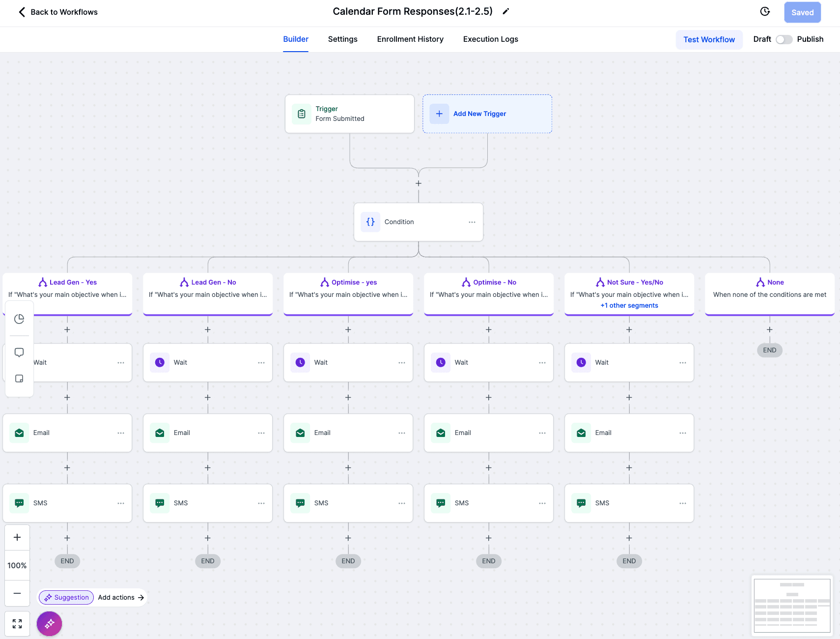This screenshot has height=639, width=840.
Task: Go Back to Workflows
Action: tap(56, 12)
